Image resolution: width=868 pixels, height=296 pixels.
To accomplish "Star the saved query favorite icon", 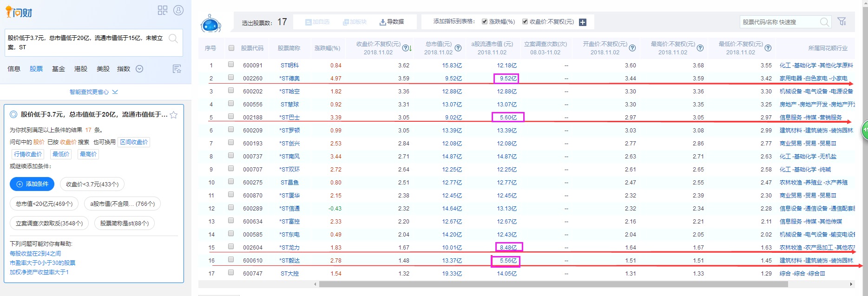I will click(x=174, y=115).
